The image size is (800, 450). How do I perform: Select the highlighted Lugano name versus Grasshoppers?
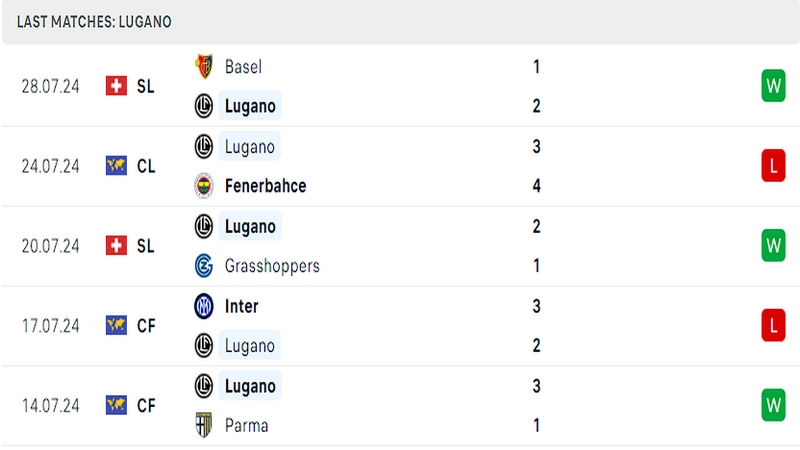(x=250, y=226)
